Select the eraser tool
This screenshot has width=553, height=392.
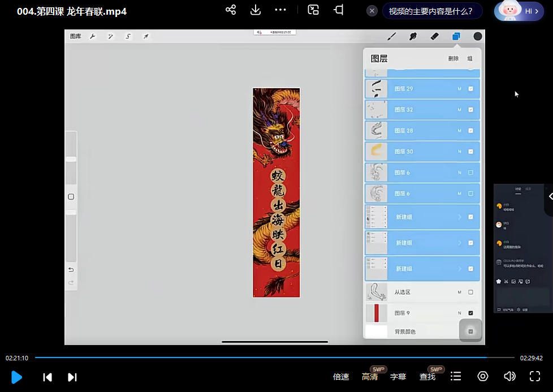pyautogui.click(x=434, y=36)
